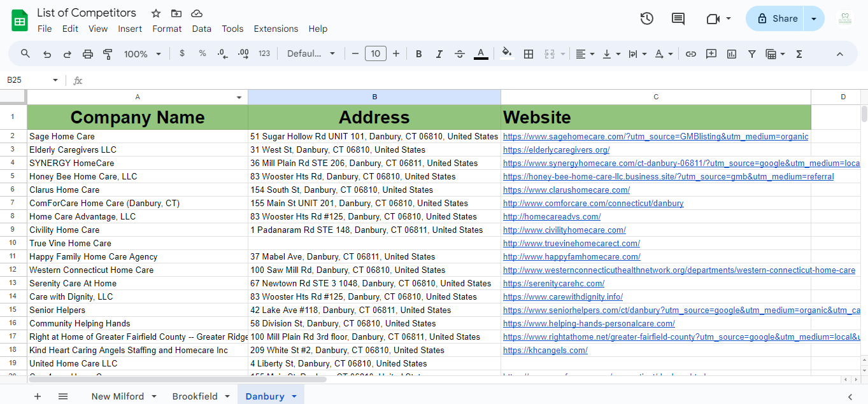Open the elderlycaregivers.org link

pyautogui.click(x=556, y=150)
